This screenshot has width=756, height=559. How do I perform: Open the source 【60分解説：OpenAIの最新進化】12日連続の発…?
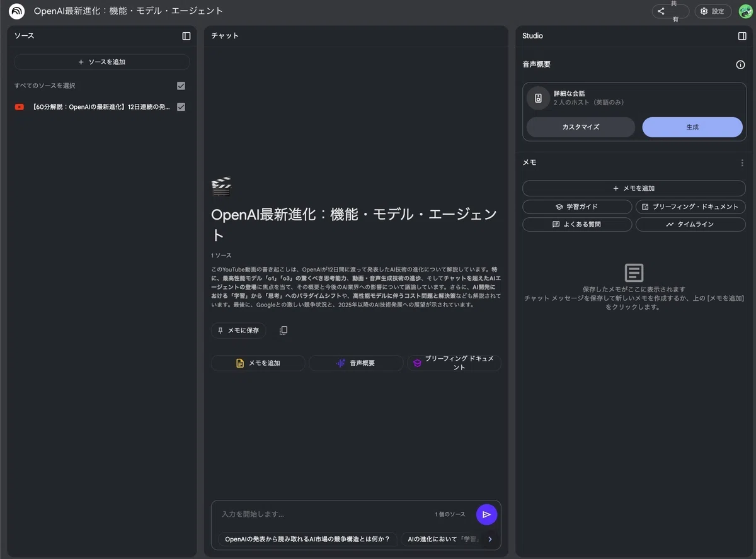[x=101, y=107]
